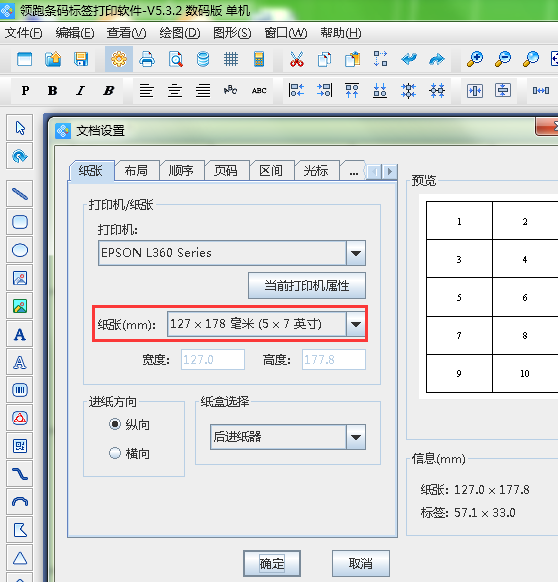Open the paper size dropdown
558x582 pixels.
[x=356, y=324]
